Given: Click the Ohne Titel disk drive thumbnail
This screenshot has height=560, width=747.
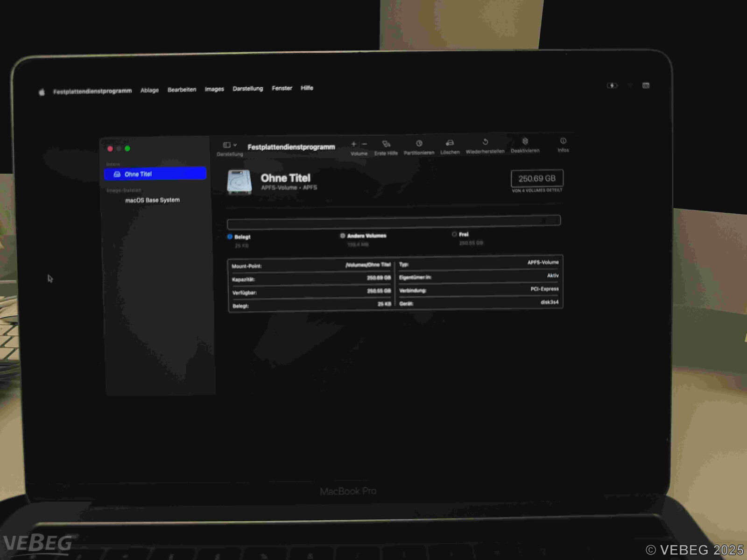Looking at the screenshot, I should click(x=239, y=182).
